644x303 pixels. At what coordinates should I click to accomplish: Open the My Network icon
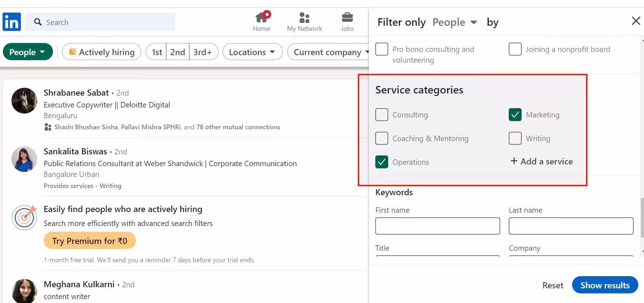tap(304, 17)
